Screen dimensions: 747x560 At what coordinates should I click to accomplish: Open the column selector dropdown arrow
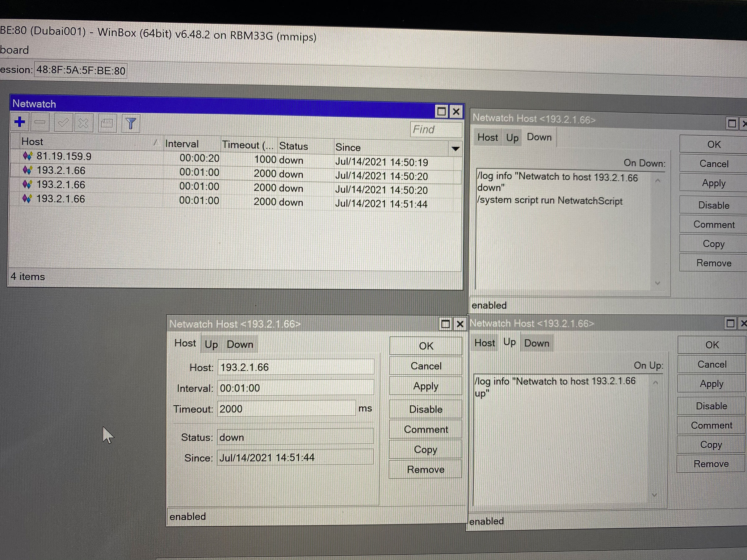click(455, 149)
